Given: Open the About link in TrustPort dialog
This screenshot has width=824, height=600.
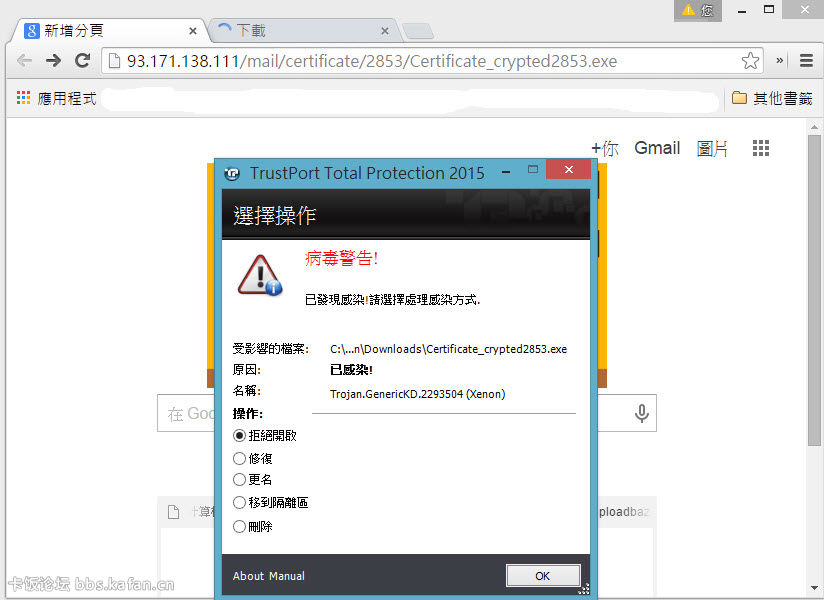Looking at the screenshot, I should click(x=249, y=576).
